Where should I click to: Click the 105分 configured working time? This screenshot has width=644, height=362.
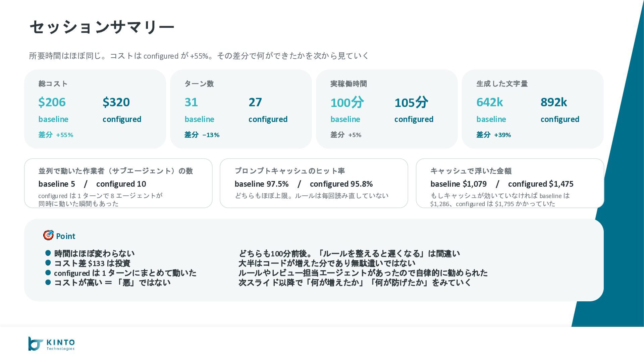pos(411,102)
